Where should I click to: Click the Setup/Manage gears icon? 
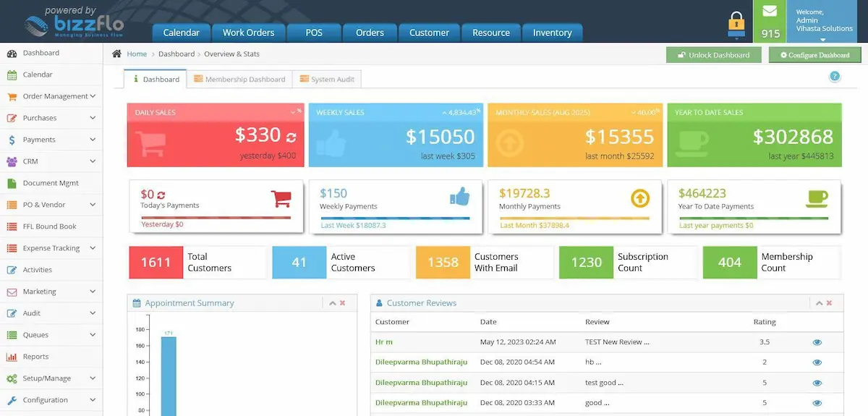point(12,378)
